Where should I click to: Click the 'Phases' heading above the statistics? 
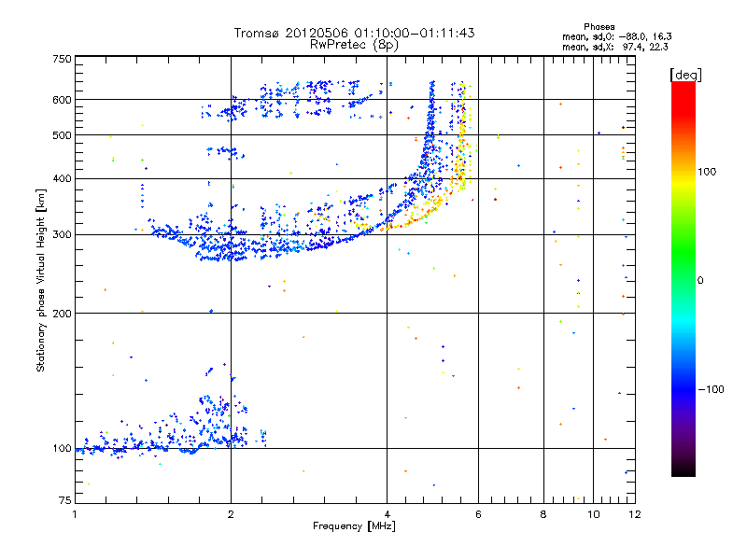click(x=599, y=27)
